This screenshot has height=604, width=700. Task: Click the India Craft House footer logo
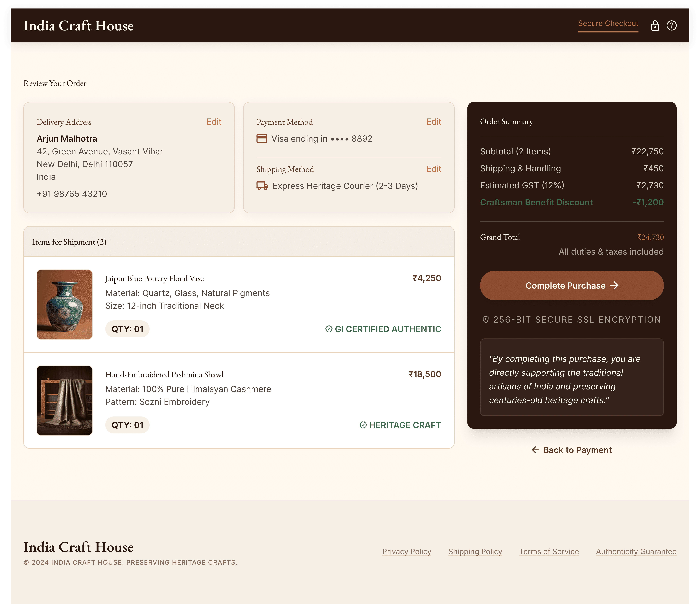78,547
